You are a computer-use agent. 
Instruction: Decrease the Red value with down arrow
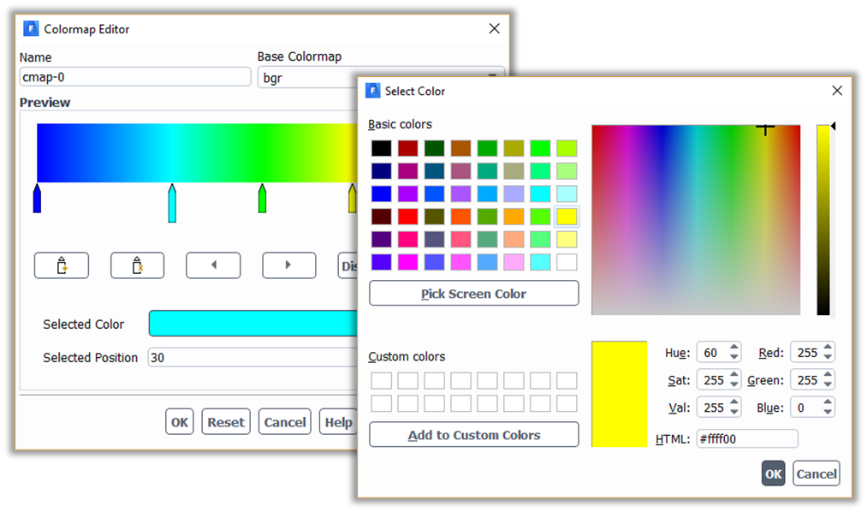pos(828,357)
